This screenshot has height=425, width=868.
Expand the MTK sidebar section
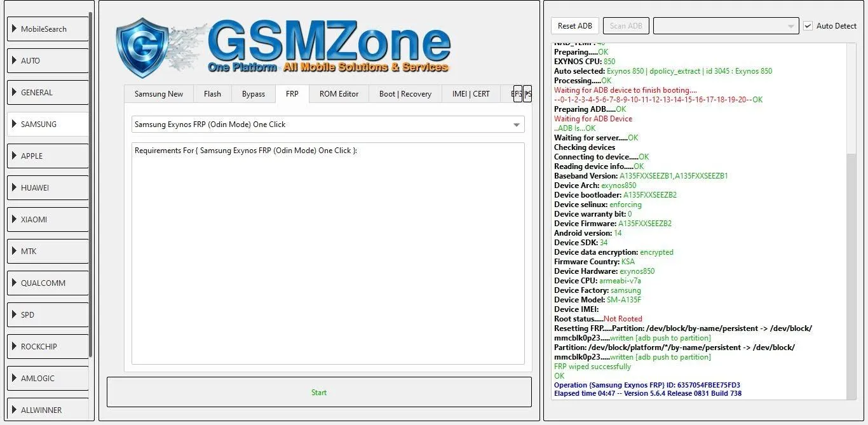48,252
